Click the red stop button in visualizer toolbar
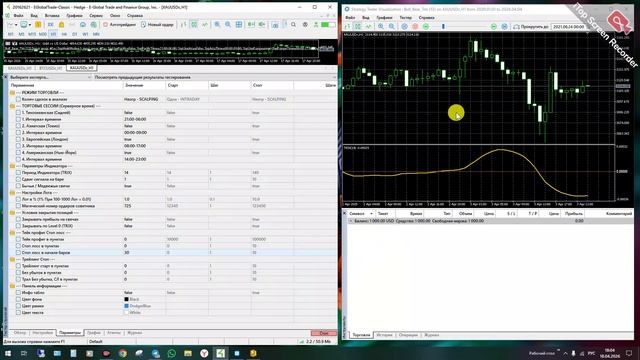 (415, 26)
